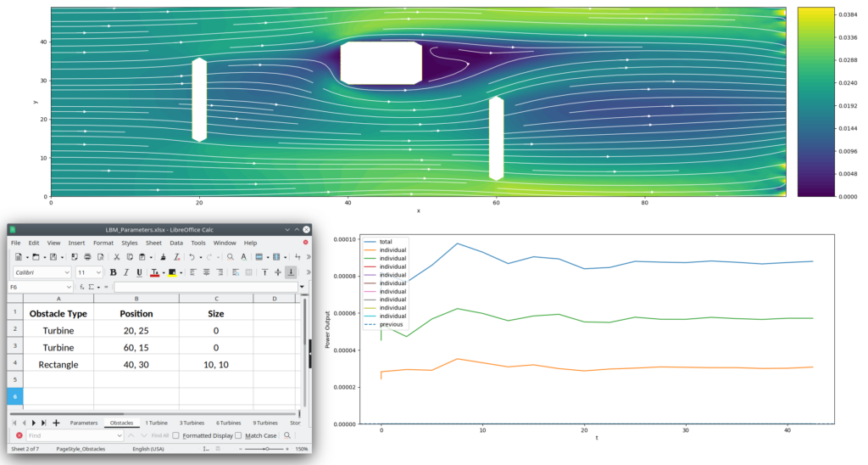Viewport: 868px width, 465px height.
Task: Expand the font size 11 dropdown
Action: click(x=98, y=272)
